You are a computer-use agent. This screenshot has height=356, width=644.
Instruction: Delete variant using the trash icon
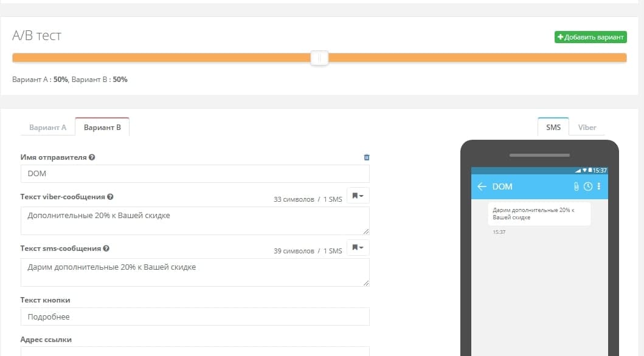(x=366, y=157)
